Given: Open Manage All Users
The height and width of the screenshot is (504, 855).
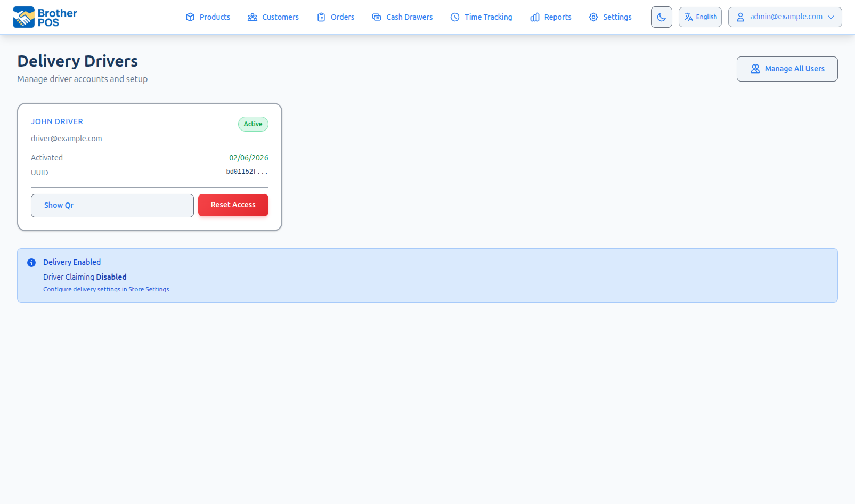Looking at the screenshot, I should [787, 69].
